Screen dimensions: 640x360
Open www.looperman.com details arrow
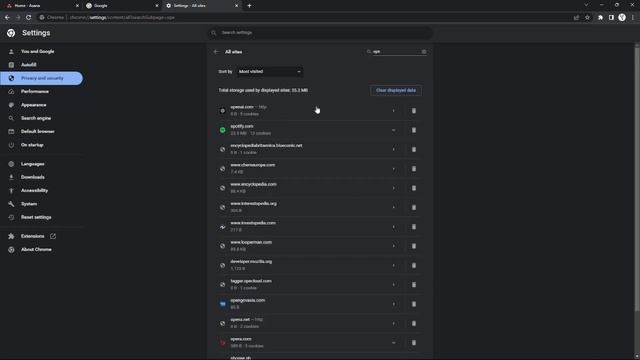393,246
